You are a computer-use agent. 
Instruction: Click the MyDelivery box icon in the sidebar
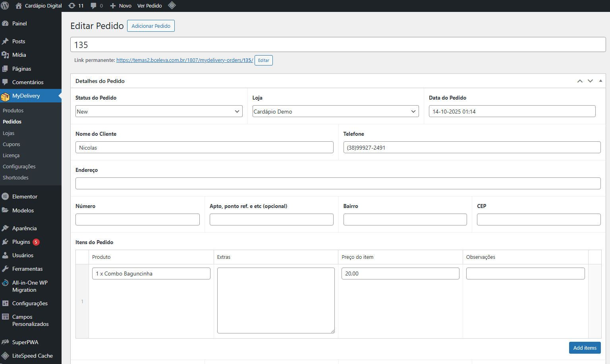[x=5, y=96]
